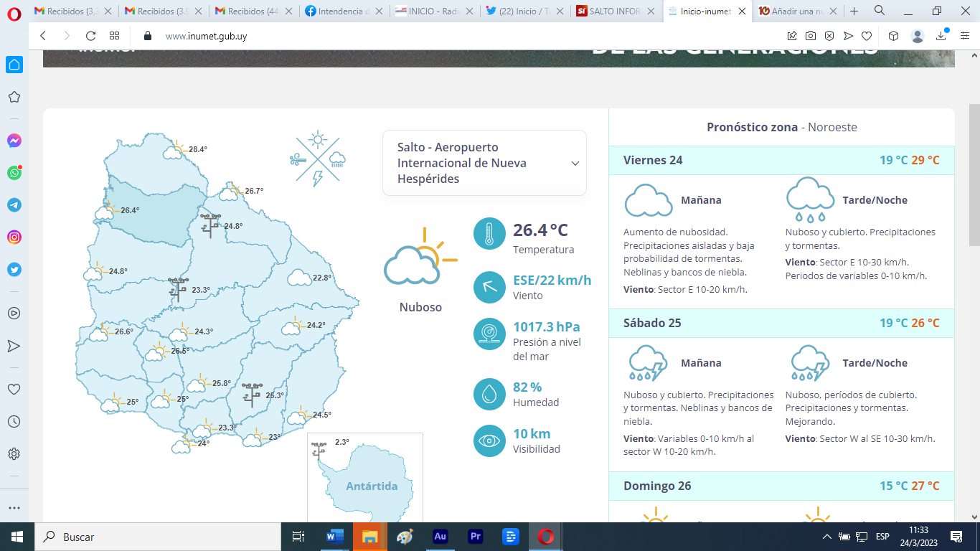Image resolution: width=980 pixels, height=551 pixels.
Task: Switch to the INICIO - Radio tab
Action: click(434, 11)
